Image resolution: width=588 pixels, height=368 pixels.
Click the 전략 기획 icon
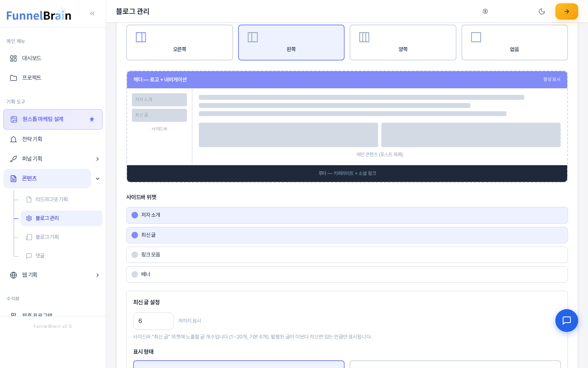point(13,139)
